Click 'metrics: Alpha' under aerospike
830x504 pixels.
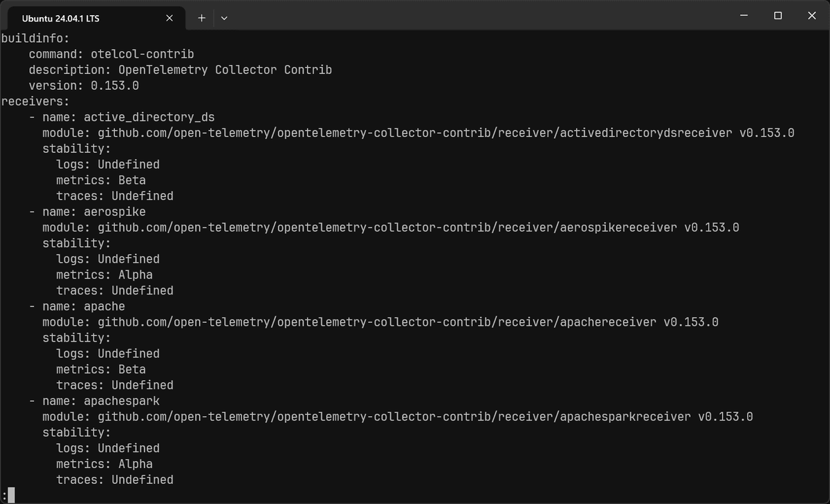(104, 275)
